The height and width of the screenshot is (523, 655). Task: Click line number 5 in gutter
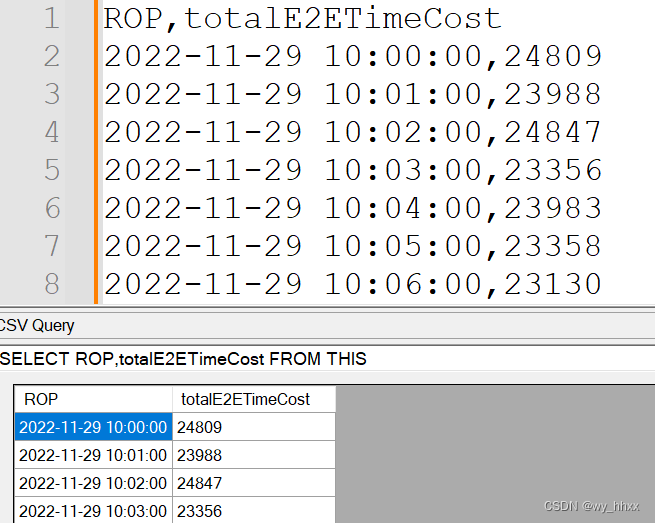point(52,170)
